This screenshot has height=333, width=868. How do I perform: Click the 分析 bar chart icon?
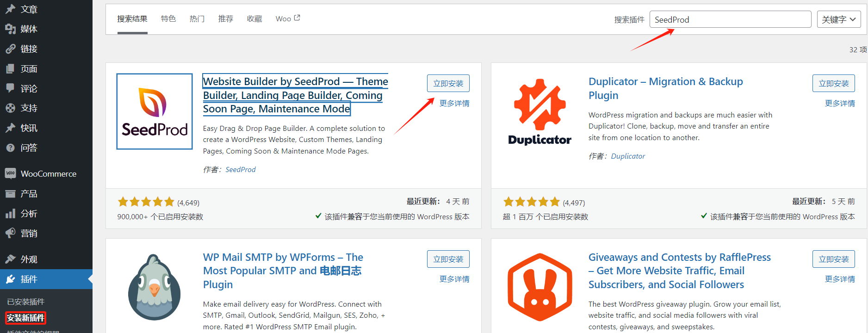[11, 214]
